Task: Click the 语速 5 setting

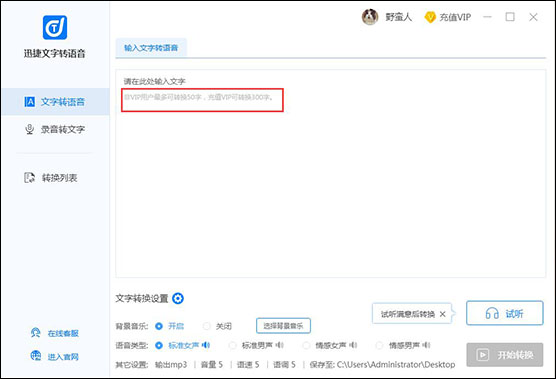Action: point(248,364)
